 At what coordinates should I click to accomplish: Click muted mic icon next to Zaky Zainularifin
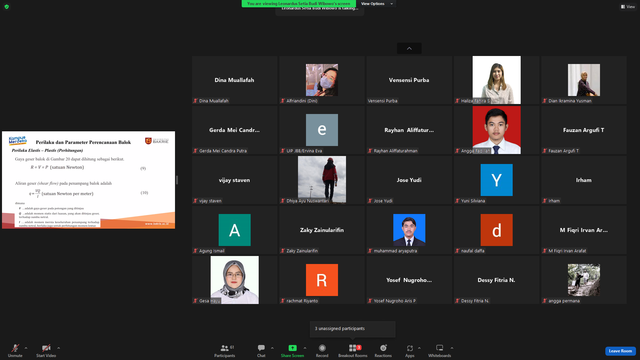[283, 251]
